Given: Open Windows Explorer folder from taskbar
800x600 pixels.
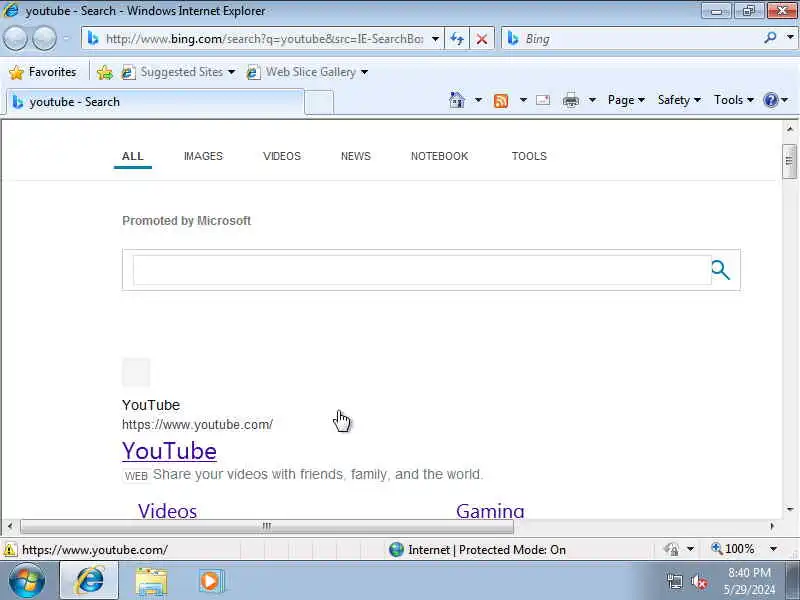Looking at the screenshot, I should click(x=152, y=582).
